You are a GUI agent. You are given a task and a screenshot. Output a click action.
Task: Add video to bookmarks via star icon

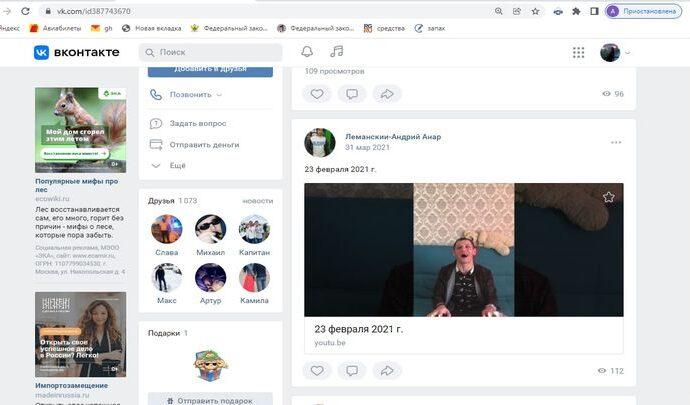tap(609, 197)
